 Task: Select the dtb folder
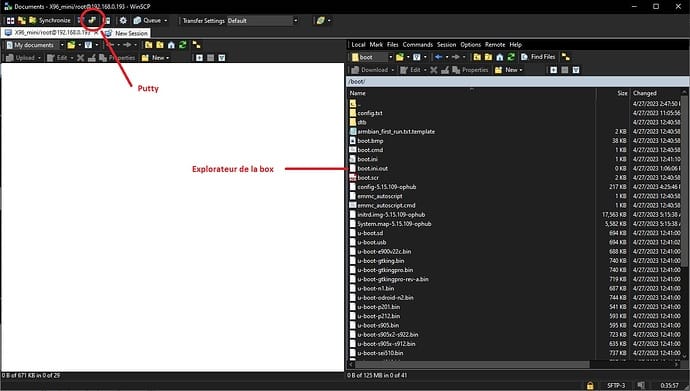pos(362,122)
